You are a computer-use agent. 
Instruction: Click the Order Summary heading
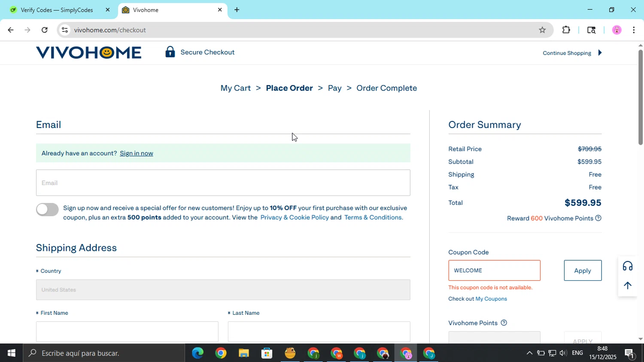click(x=485, y=125)
